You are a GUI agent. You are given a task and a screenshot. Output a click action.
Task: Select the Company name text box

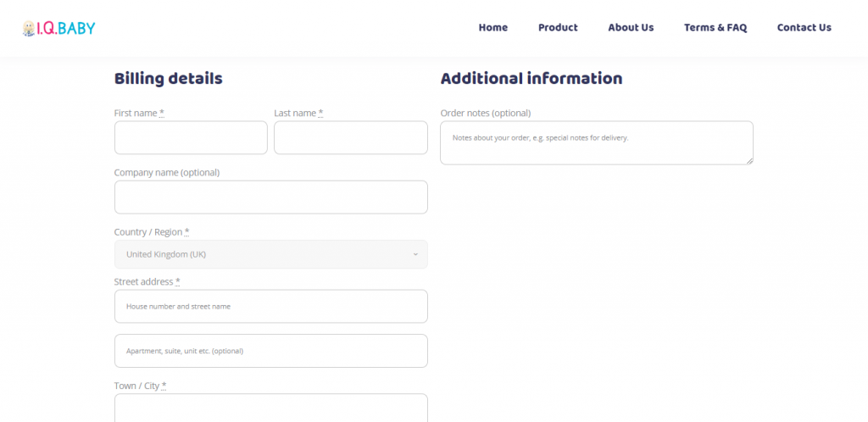[271, 197]
